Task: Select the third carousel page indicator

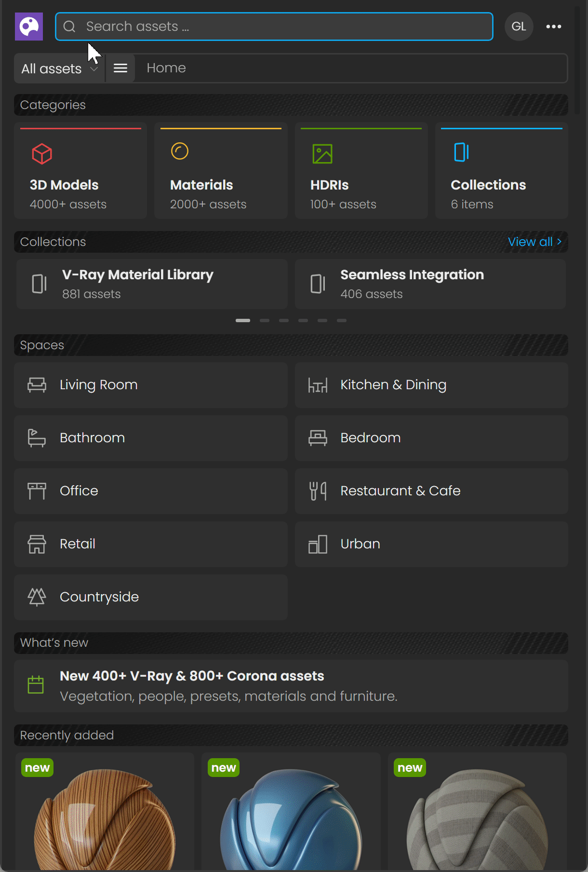Action: tap(284, 320)
